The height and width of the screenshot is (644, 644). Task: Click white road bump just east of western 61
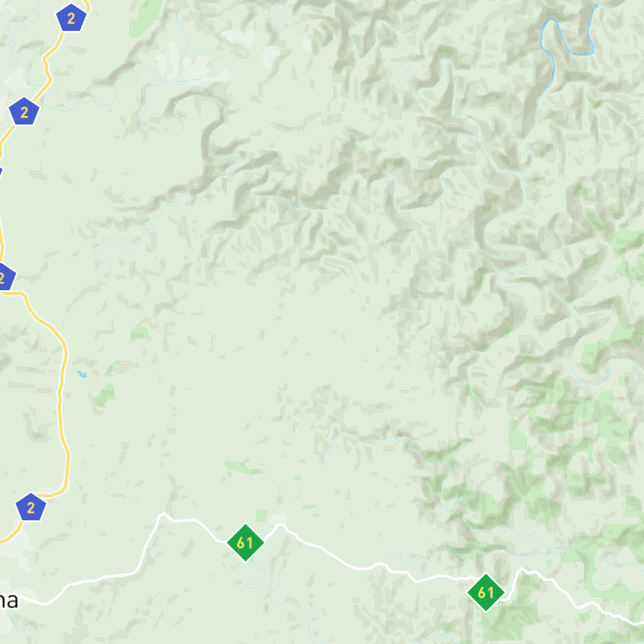(281, 526)
